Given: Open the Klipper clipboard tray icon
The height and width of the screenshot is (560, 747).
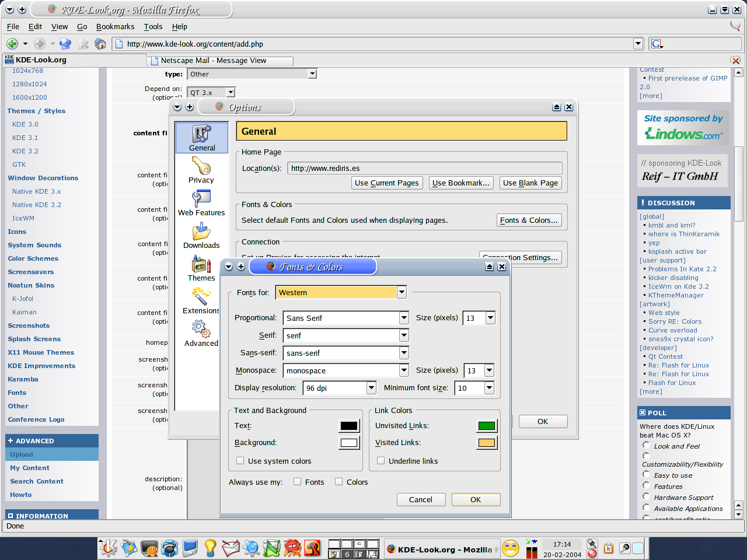Looking at the screenshot, I should (x=609, y=548).
